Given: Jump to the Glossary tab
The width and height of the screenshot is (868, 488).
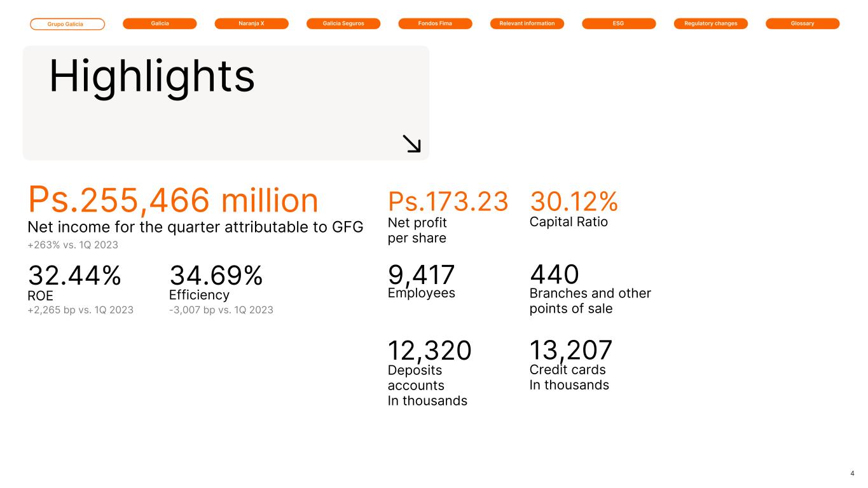Looking at the screenshot, I should (803, 24).
